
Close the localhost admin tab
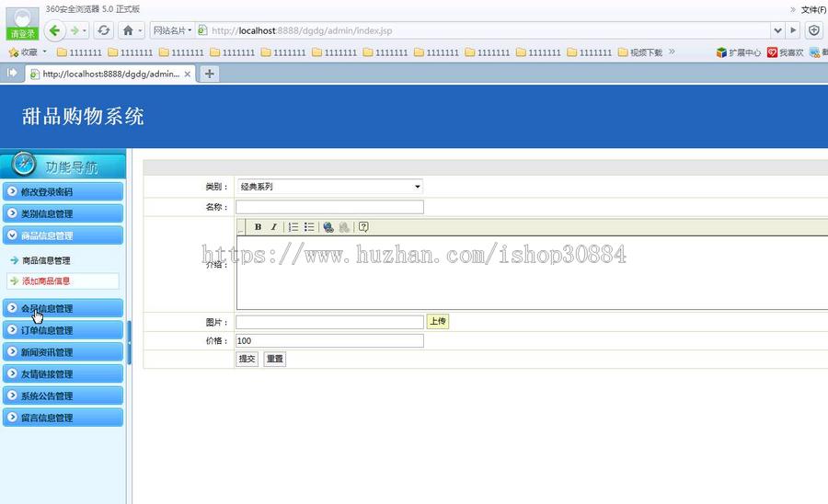[x=188, y=74]
